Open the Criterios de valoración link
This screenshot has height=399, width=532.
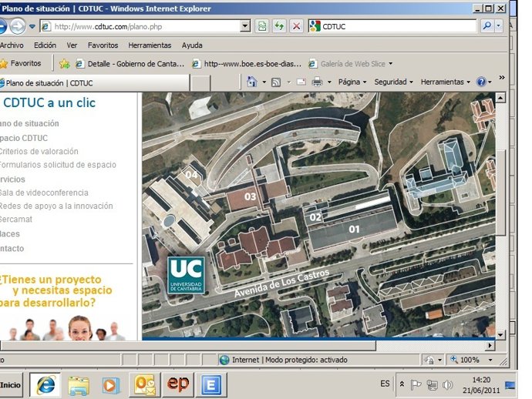pyautogui.click(x=39, y=151)
